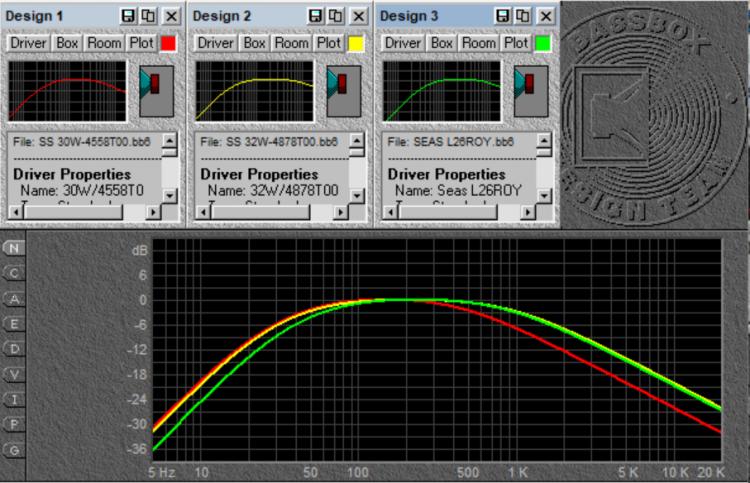Click the Design 2 title bar text
Screen dimensions: 750x483
point(222,16)
